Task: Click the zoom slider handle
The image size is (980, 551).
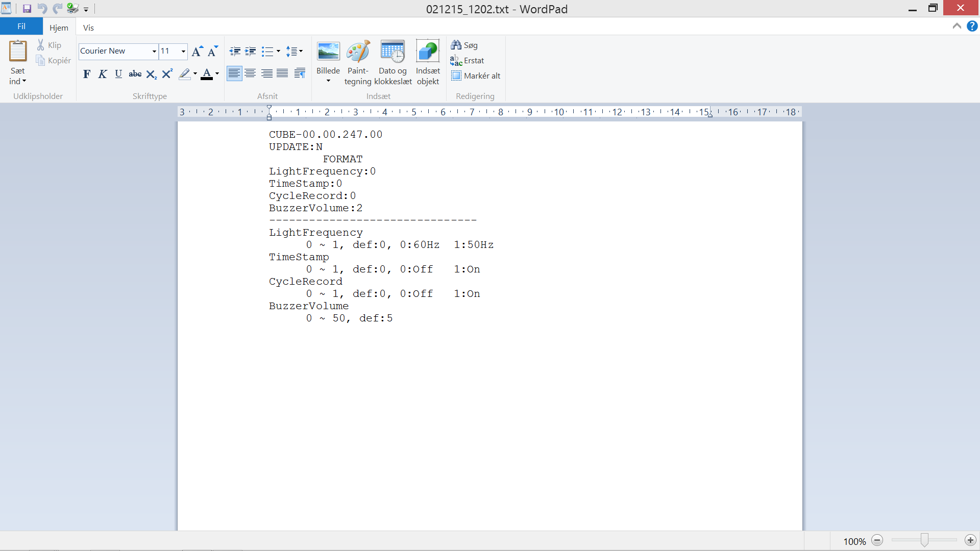Action: 924,540
